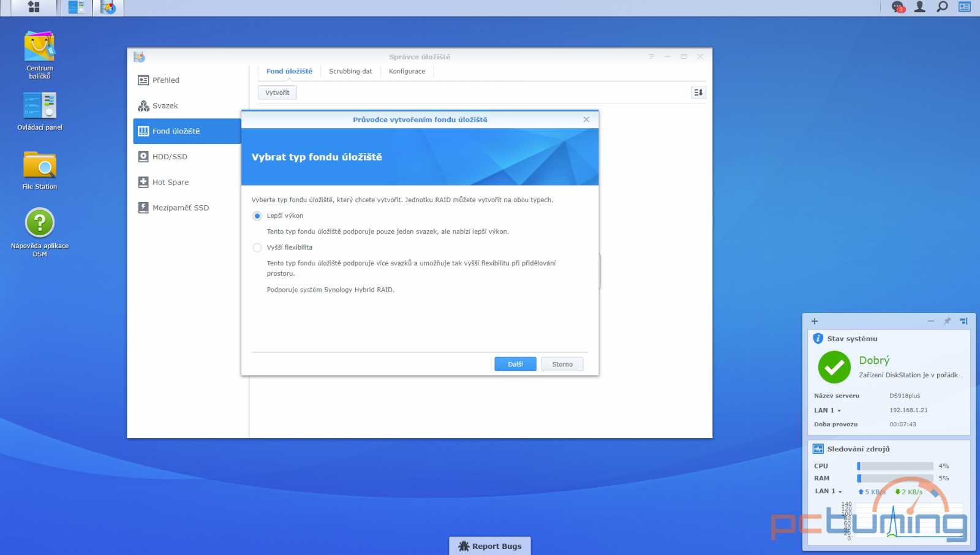Expand LAN 1 dropdown in Sledování zdrojů
Viewport: 980px width, 555px height.
(828, 491)
